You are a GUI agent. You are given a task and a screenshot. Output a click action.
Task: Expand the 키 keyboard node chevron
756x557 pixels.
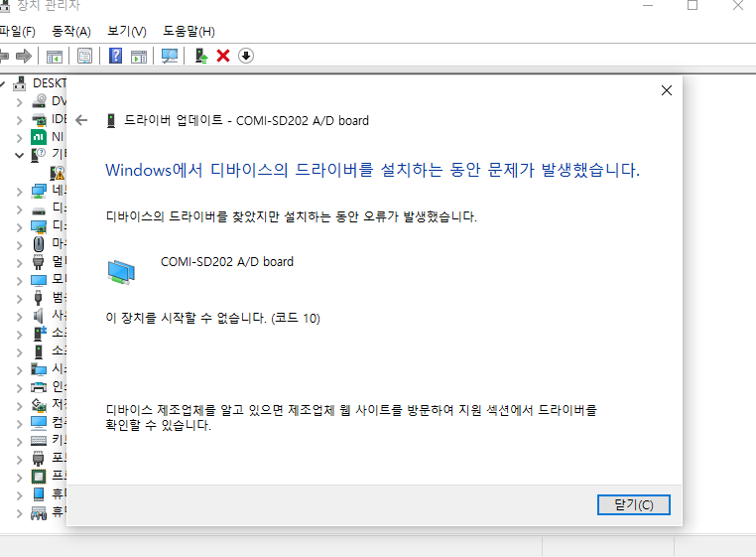[19, 441]
